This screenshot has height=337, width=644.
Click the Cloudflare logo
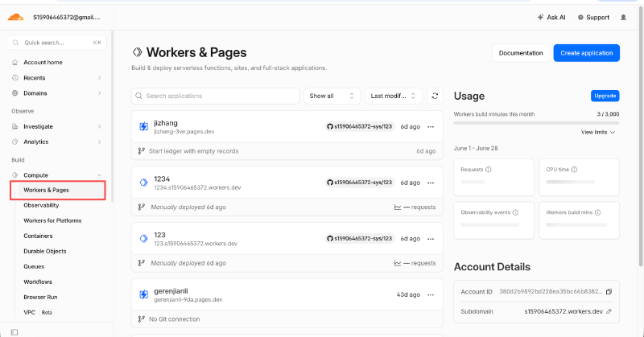(15, 17)
